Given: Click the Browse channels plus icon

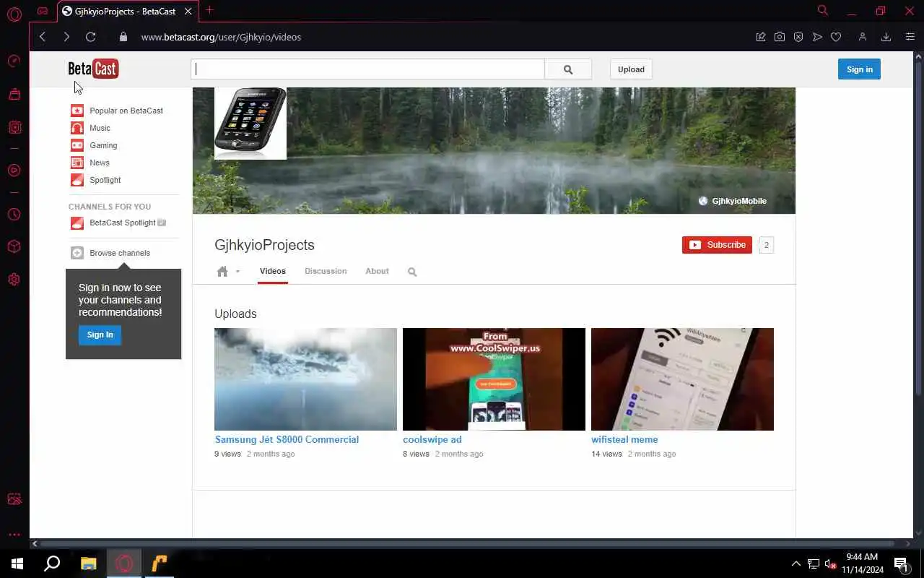Looking at the screenshot, I should pyautogui.click(x=77, y=253).
